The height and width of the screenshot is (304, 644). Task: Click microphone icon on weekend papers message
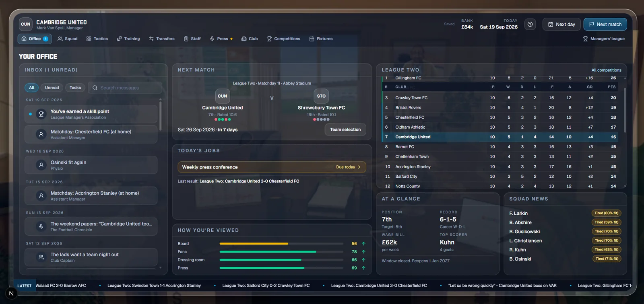pyautogui.click(x=41, y=226)
